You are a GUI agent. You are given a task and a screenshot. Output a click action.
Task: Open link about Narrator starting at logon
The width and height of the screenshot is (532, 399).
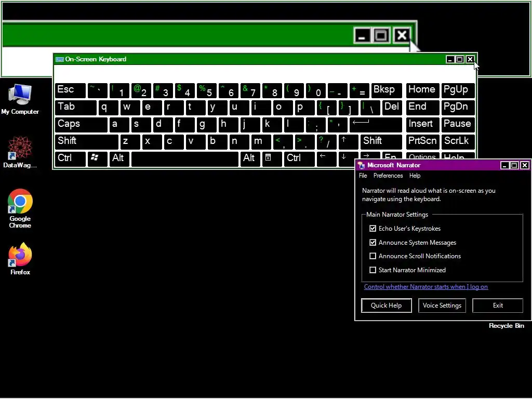coord(426,287)
